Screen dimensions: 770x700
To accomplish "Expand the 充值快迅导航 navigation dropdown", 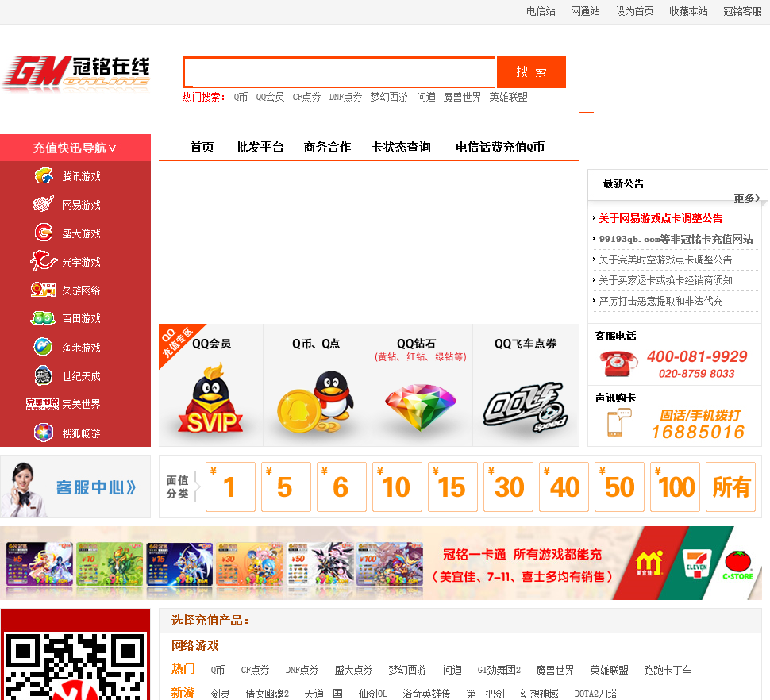I will point(75,148).
